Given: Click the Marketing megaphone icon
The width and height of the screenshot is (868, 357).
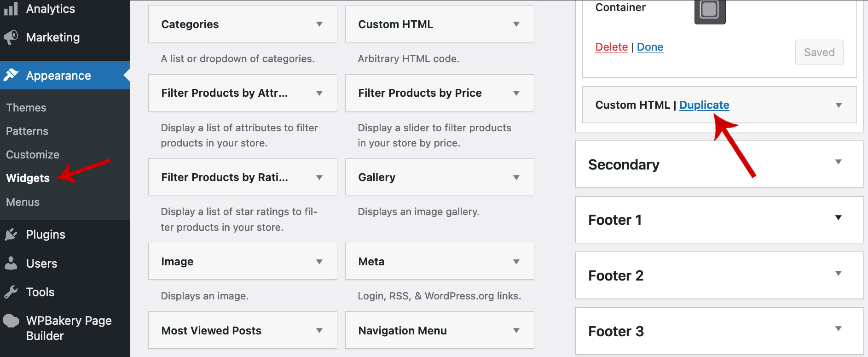Looking at the screenshot, I should coord(11,37).
